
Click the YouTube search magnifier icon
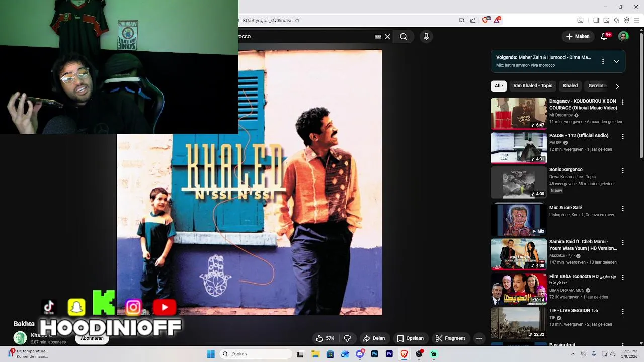[404, 36]
